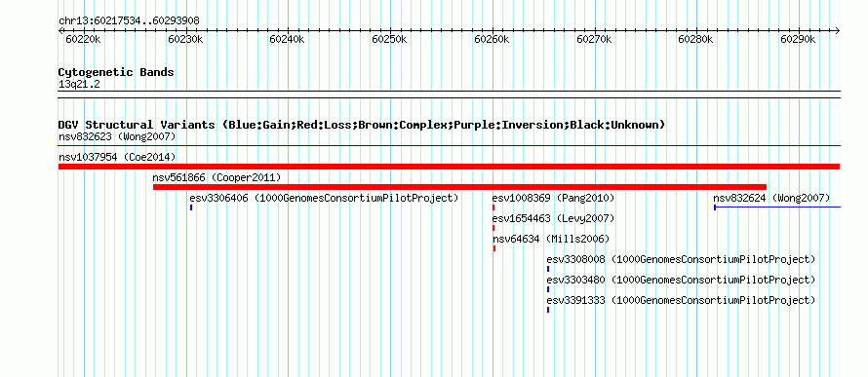Select the thin blue nsv832623 gain line
This screenshot has height=377, width=868.
click(x=449, y=146)
